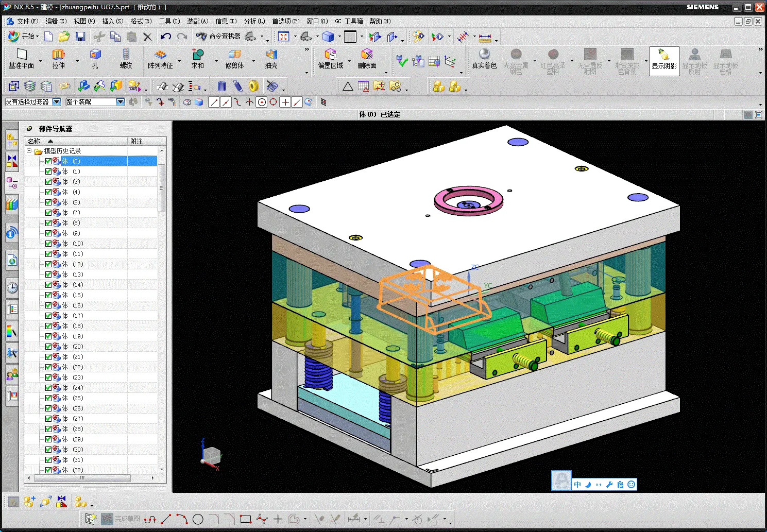Open the 帮助(H) menu
The image size is (767, 532).
pos(380,21)
